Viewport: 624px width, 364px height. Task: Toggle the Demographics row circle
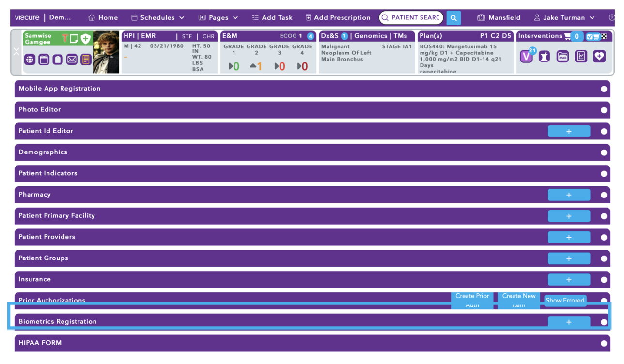click(604, 152)
